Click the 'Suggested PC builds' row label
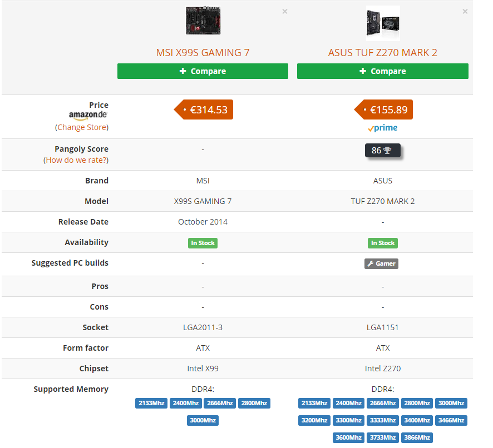 (70, 263)
